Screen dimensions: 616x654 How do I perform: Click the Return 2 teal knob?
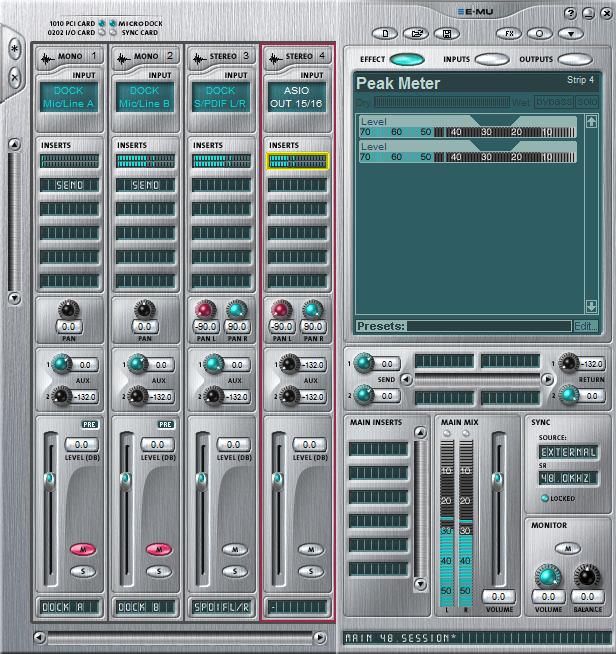(569, 395)
